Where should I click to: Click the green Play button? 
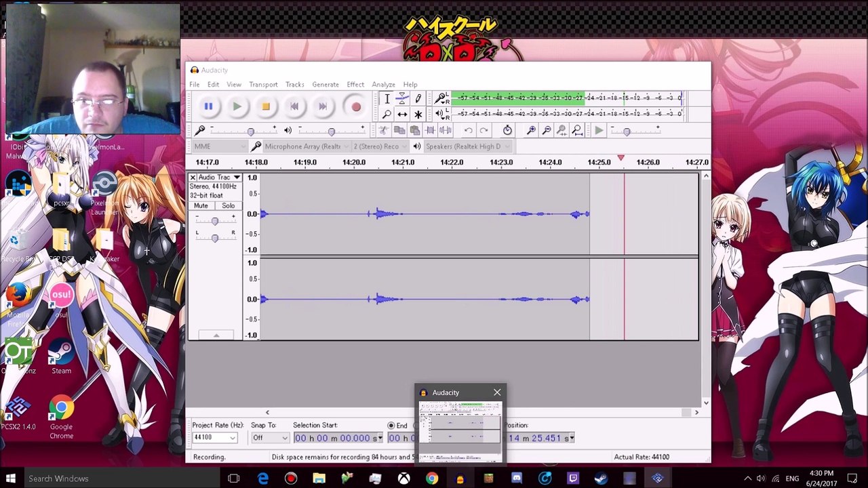coord(237,106)
